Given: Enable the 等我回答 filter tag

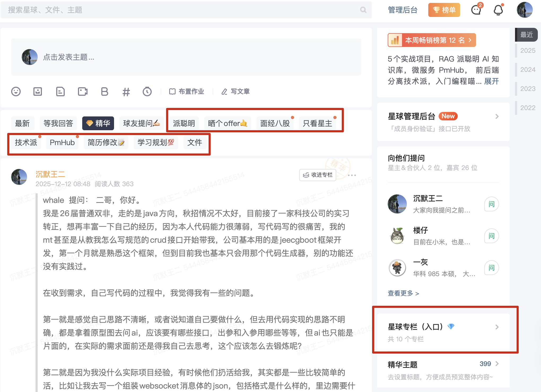Looking at the screenshot, I should [58, 123].
